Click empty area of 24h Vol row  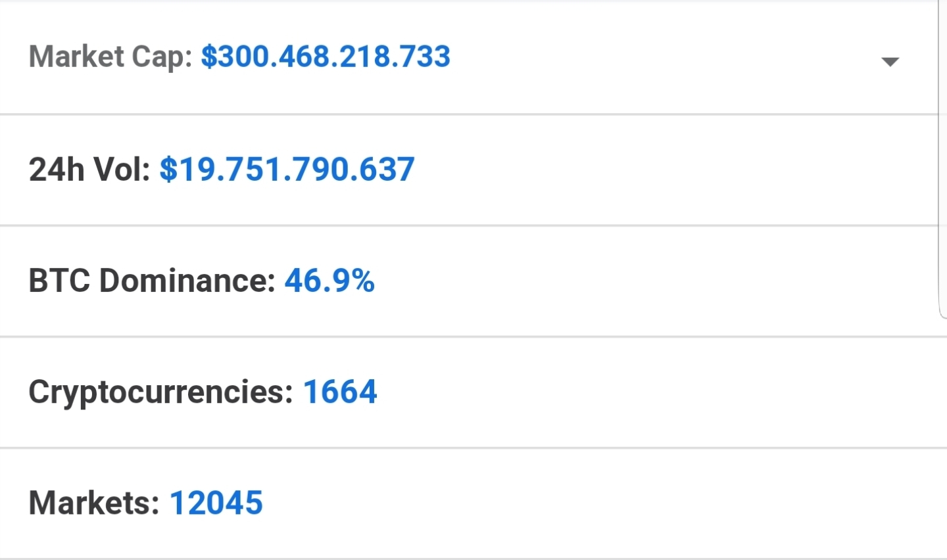(x=658, y=170)
